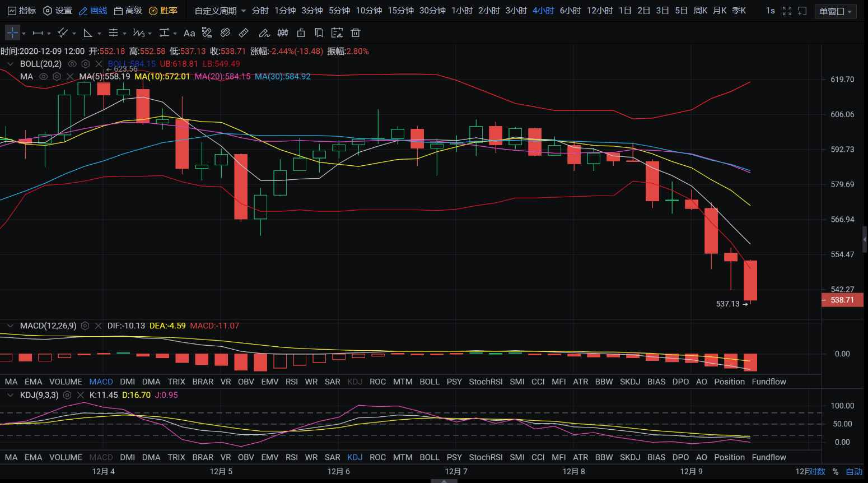Screen dimensions: 868x483
Task: Click the lock drawings icon
Action: (x=301, y=33)
